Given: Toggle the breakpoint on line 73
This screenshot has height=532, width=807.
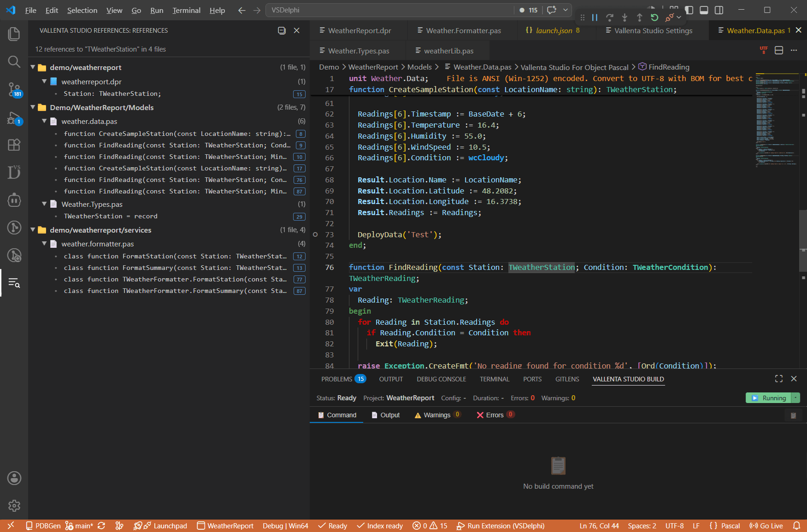Looking at the screenshot, I should (x=315, y=234).
